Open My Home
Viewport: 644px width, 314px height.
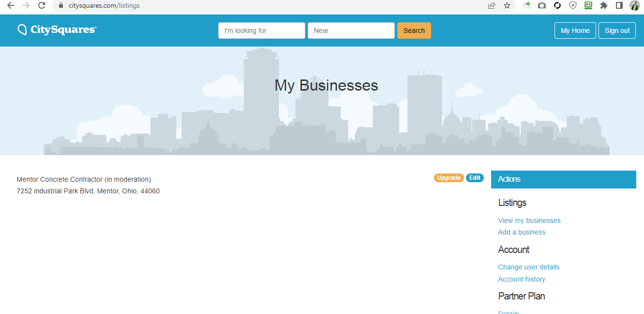[x=575, y=31]
